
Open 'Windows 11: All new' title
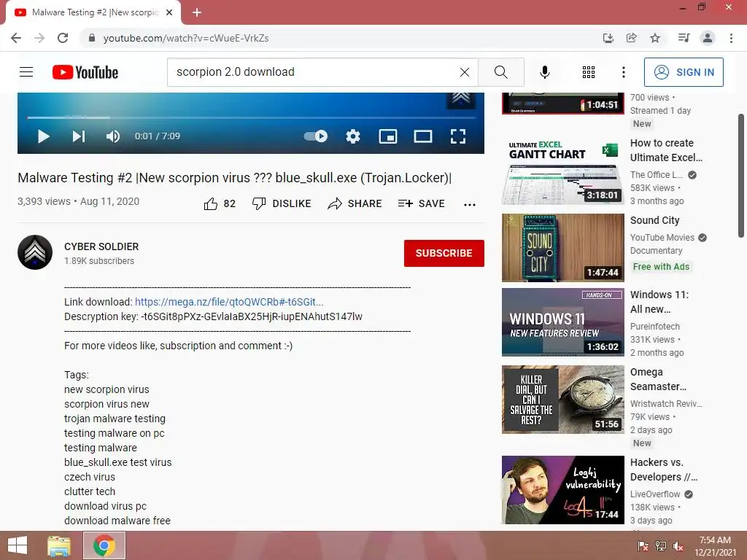coord(659,302)
